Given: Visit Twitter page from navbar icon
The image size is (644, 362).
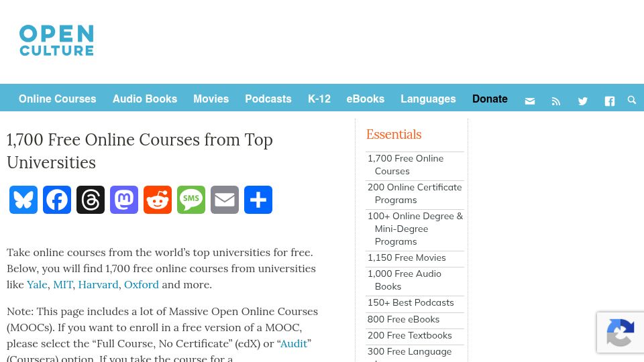Looking at the screenshot, I should point(583,101).
